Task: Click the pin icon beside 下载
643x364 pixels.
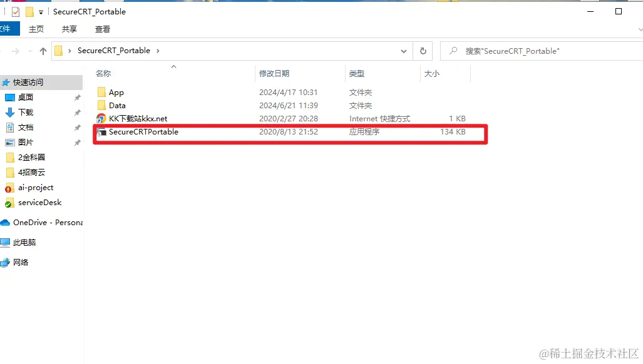Action: pyautogui.click(x=77, y=113)
